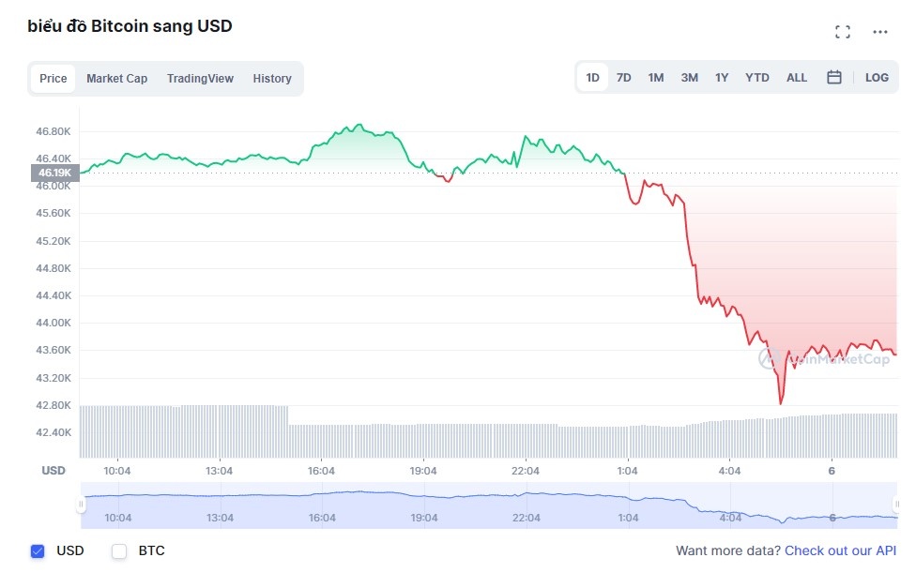Enter fullscreen chart view
Viewport: 916px width, 588px height.
tap(842, 30)
